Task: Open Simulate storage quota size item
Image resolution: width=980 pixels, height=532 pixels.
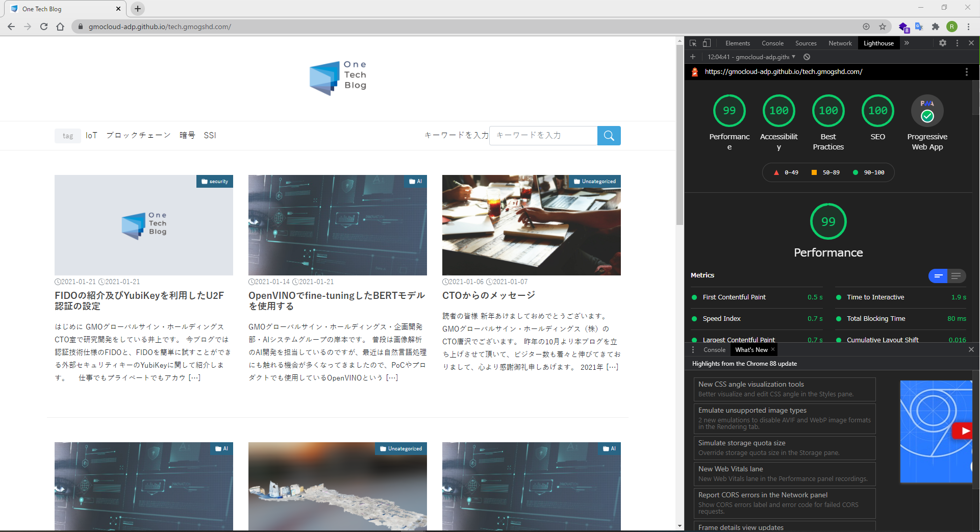Action: click(785, 448)
